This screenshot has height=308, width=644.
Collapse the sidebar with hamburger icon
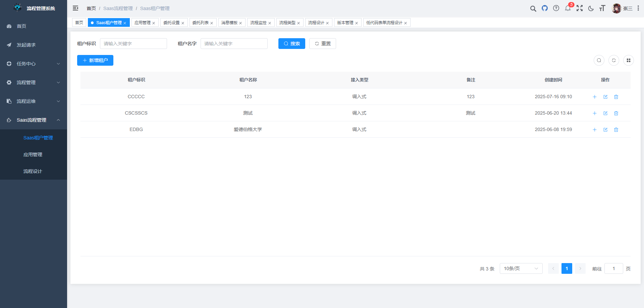pos(75,8)
